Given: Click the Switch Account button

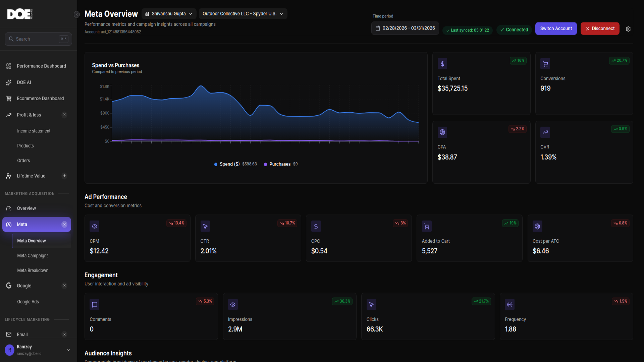Looking at the screenshot, I should pos(556,28).
